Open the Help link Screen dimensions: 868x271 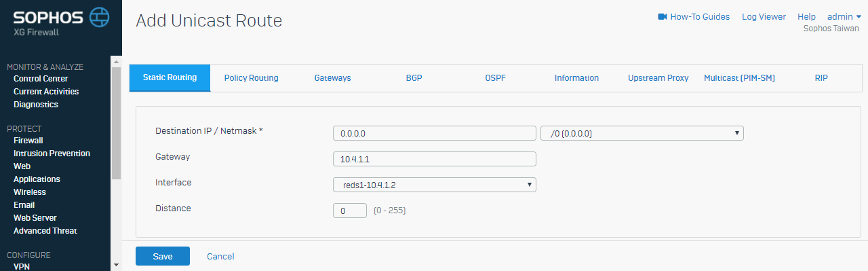pyautogui.click(x=806, y=17)
